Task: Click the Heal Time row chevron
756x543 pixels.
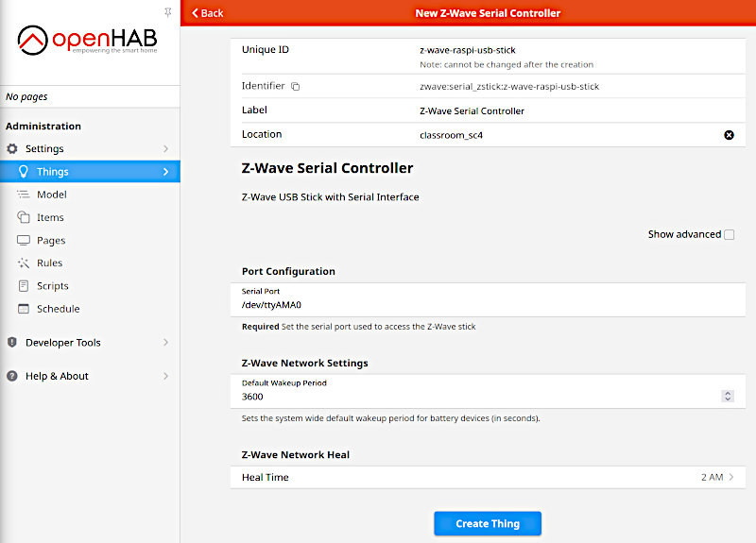Action: tap(731, 477)
